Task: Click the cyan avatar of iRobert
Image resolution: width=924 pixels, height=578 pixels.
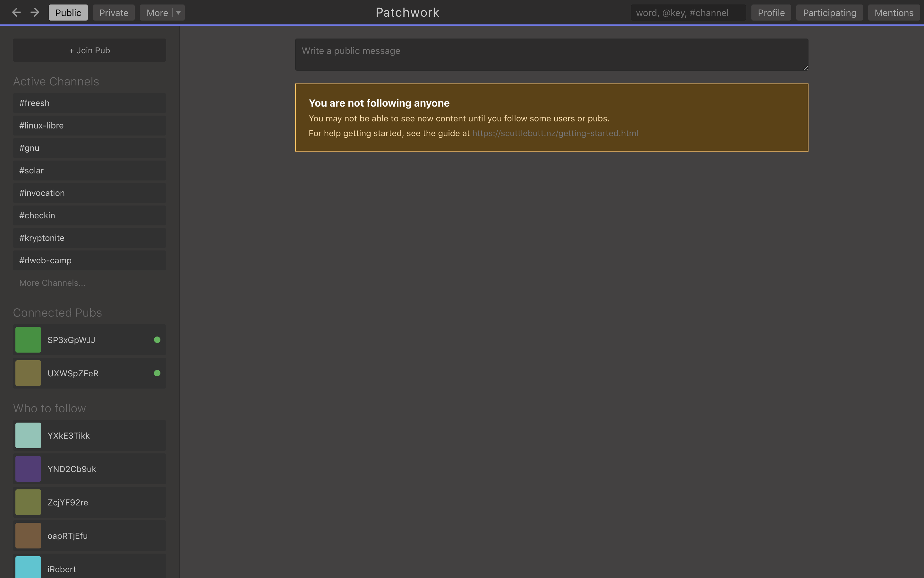Action: coord(28,567)
